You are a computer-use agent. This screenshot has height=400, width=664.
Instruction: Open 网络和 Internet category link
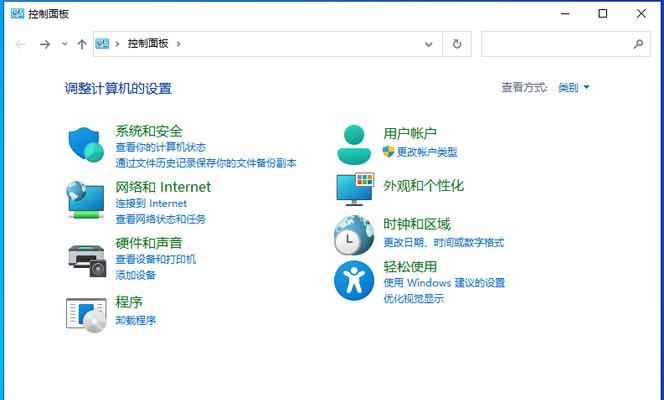tap(163, 187)
